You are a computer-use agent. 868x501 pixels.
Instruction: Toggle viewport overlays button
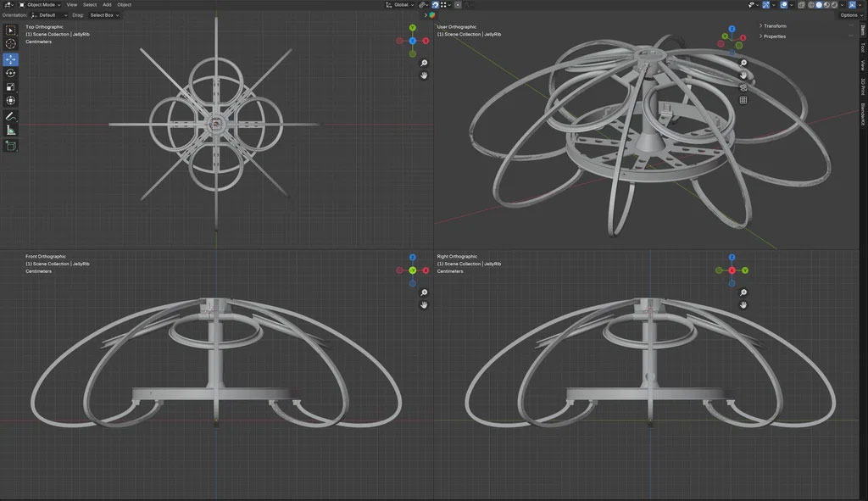pyautogui.click(x=784, y=5)
